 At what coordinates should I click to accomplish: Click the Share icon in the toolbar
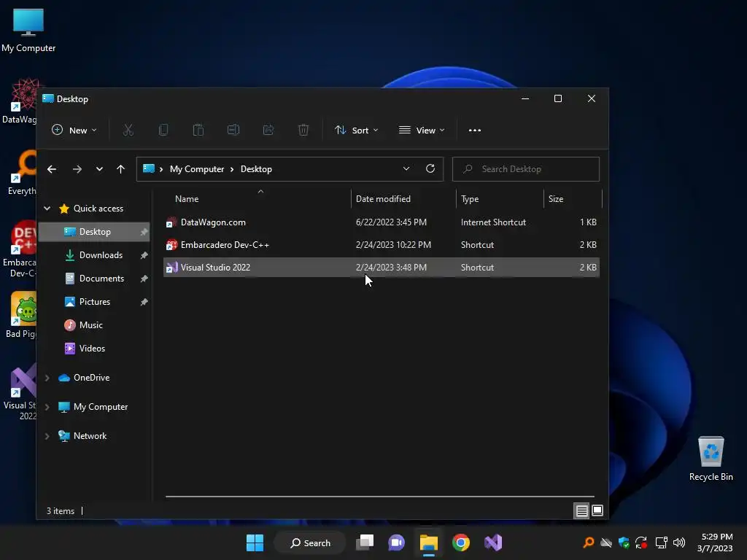point(268,130)
